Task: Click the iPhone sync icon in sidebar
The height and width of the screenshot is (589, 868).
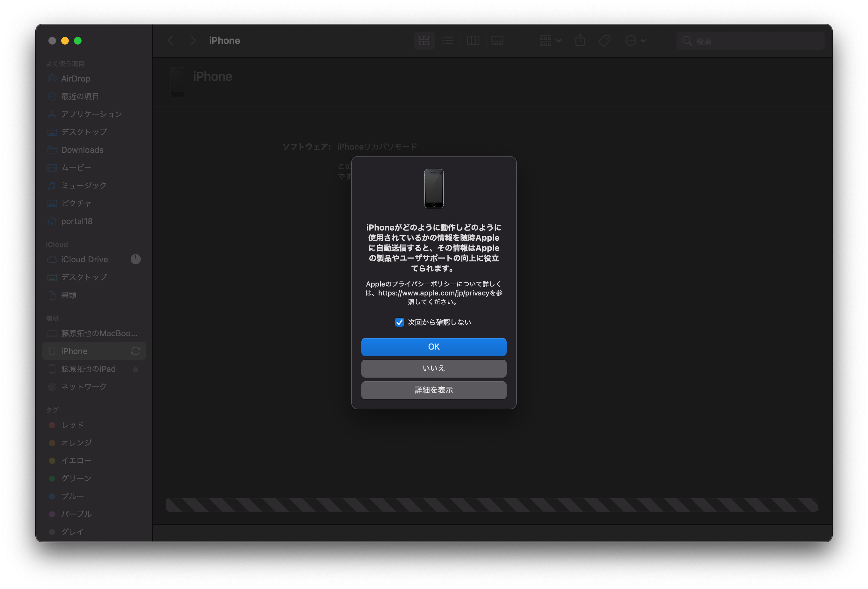Action: [135, 351]
